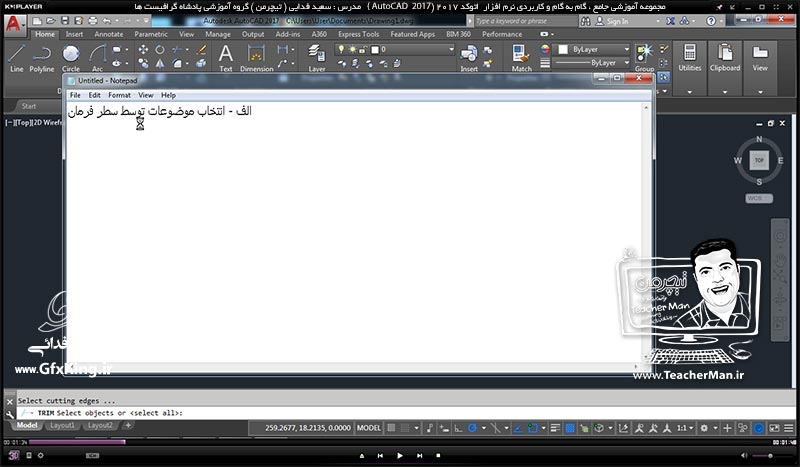800x467 pixels.
Task: Open the Text tool
Action: click(226, 58)
